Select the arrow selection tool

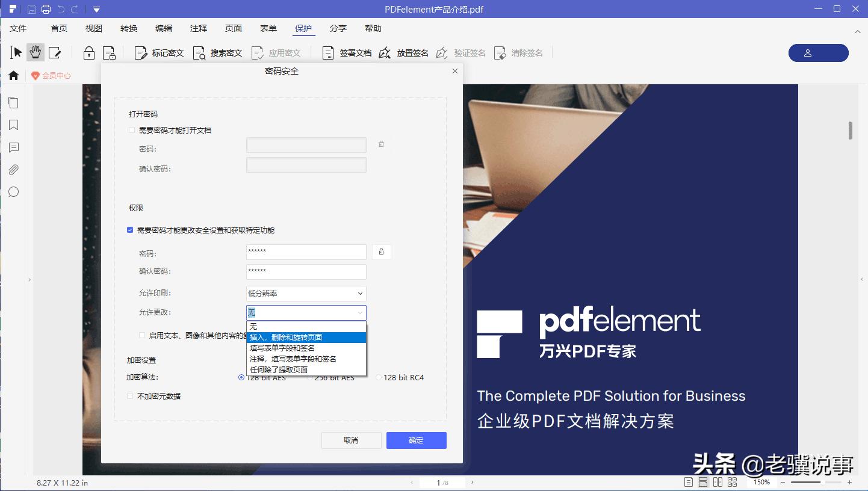[x=16, y=52]
